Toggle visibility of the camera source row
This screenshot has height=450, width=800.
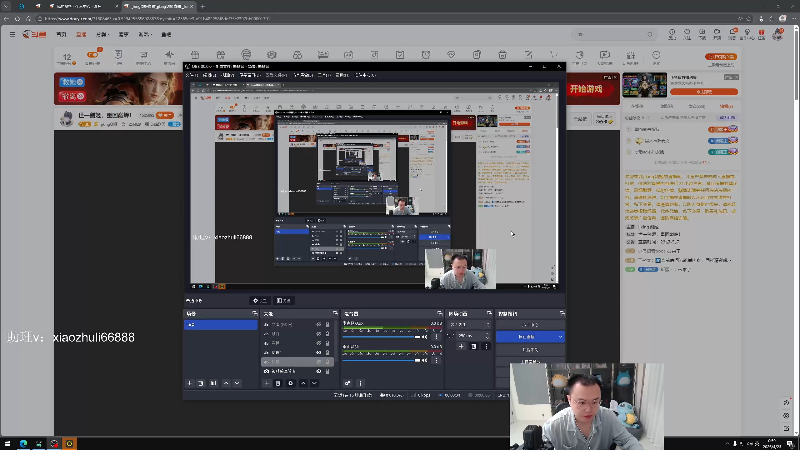[x=319, y=371]
